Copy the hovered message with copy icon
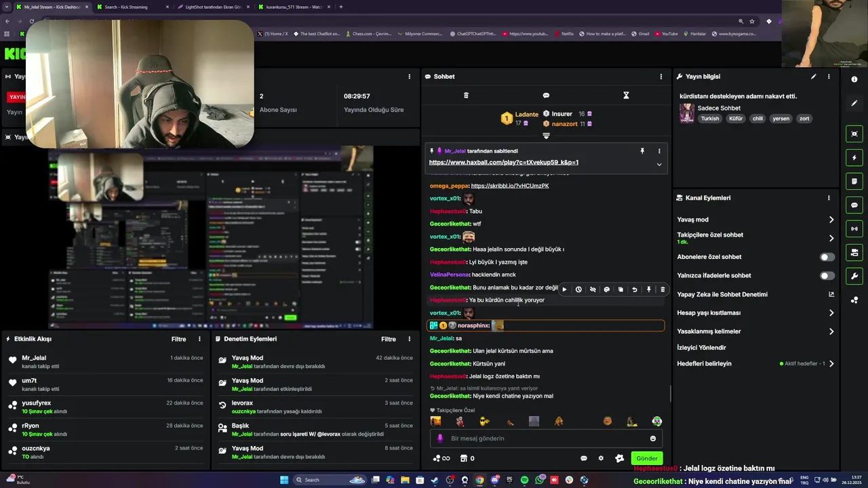This screenshot has height=488, width=868. (620, 289)
